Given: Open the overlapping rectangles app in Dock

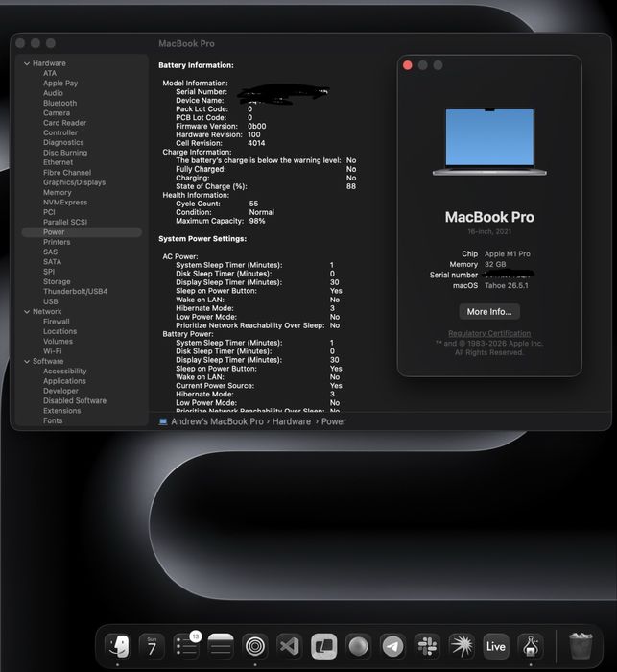Looking at the screenshot, I should (324, 646).
